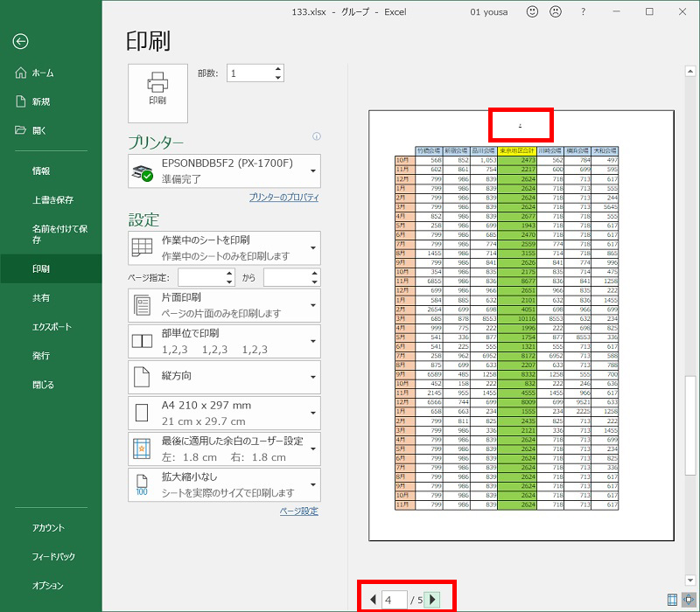Go to the next preview page

tap(432, 600)
